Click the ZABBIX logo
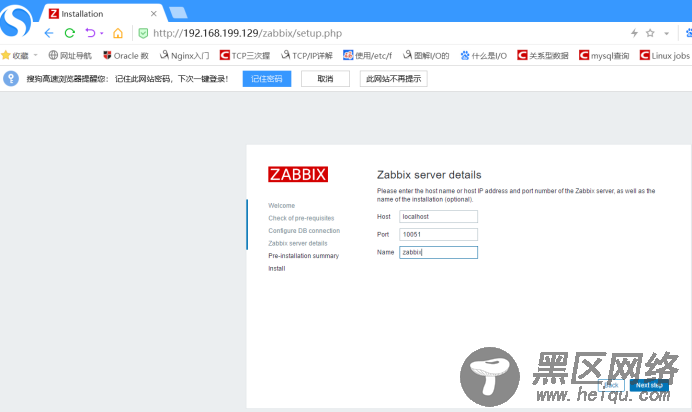Image resolution: width=692 pixels, height=412 pixels. [298, 174]
